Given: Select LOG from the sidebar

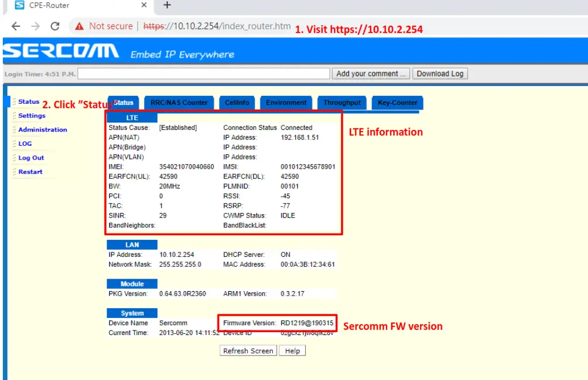Looking at the screenshot, I should (x=24, y=144).
